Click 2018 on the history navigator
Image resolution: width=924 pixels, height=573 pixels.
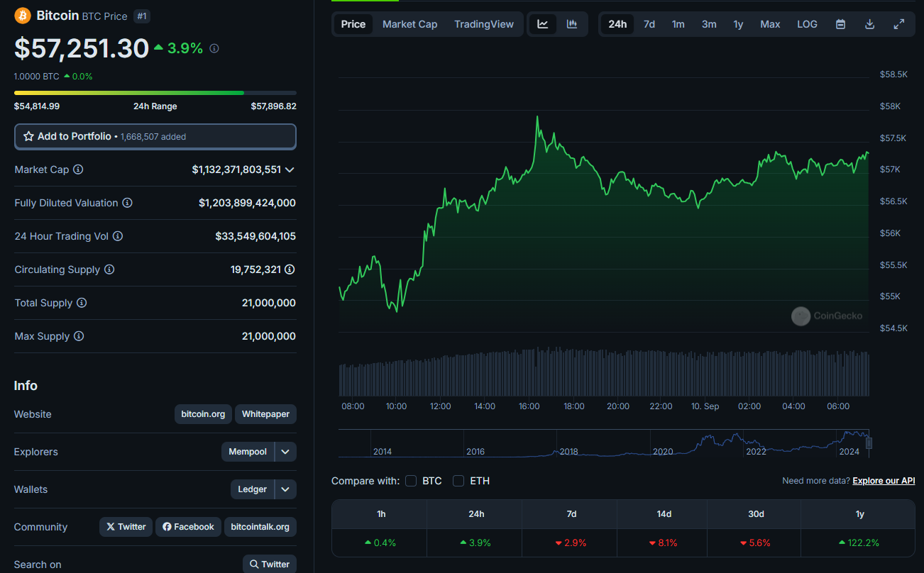pos(568,452)
